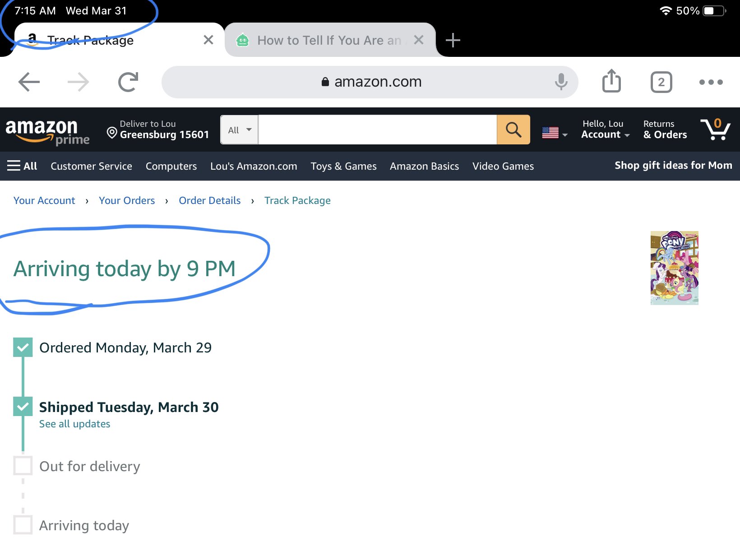Go to Order Details breadcrumb

[210, 200]
